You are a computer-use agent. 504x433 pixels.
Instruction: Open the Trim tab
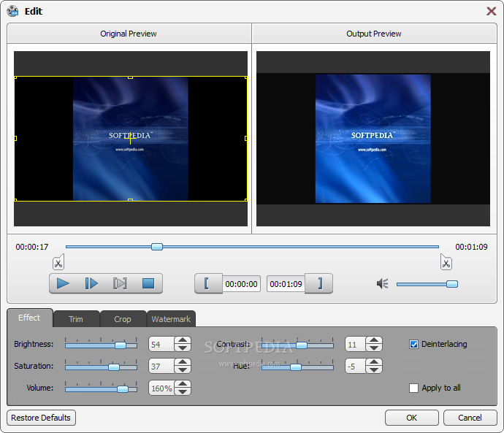coord(76,319)
